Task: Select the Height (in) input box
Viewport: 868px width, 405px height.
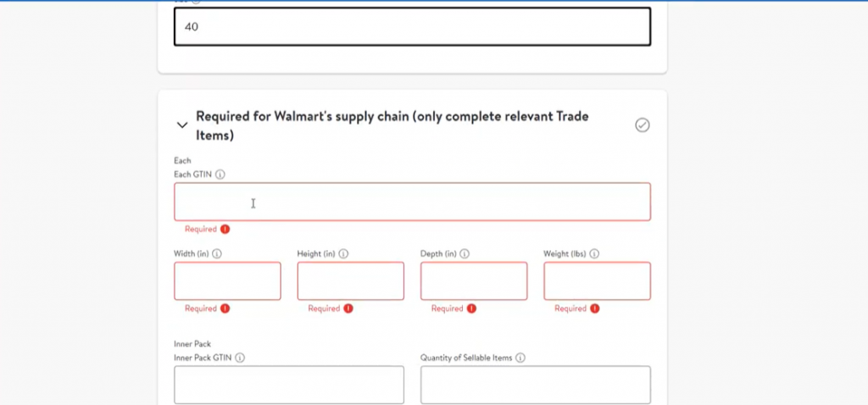Action: tap(350, 281)
